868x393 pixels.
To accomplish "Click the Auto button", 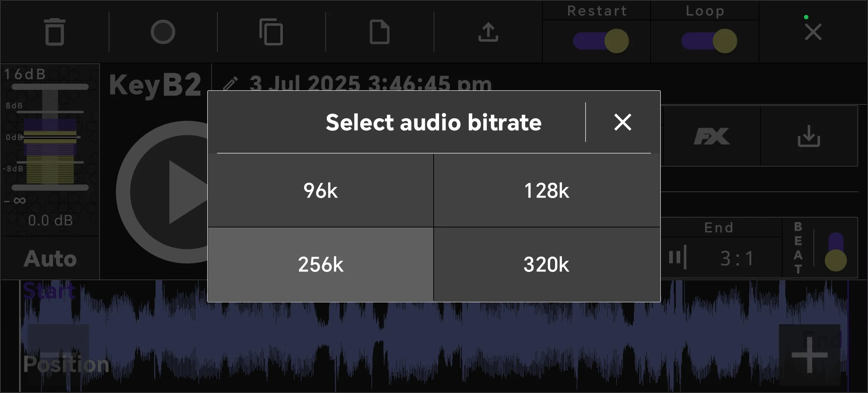I will [x=50, y=258].
